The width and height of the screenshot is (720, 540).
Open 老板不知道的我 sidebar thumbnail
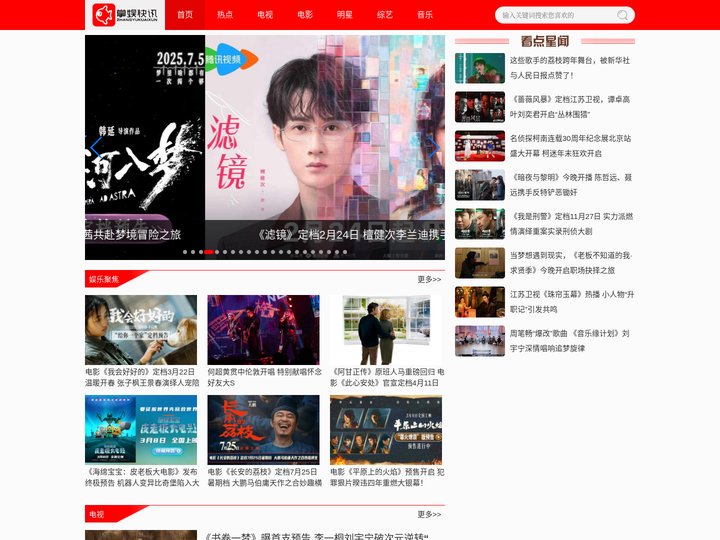(480, 263)
